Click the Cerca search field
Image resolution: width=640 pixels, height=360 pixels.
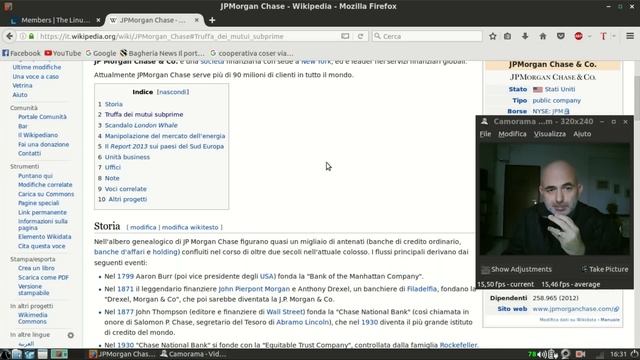click(x=427, y=36)
